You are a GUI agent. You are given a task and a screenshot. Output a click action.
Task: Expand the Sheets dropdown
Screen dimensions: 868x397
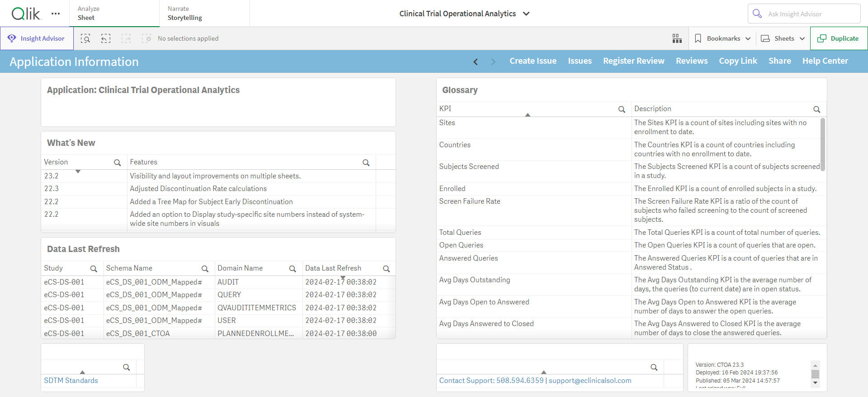pos(802,38)
